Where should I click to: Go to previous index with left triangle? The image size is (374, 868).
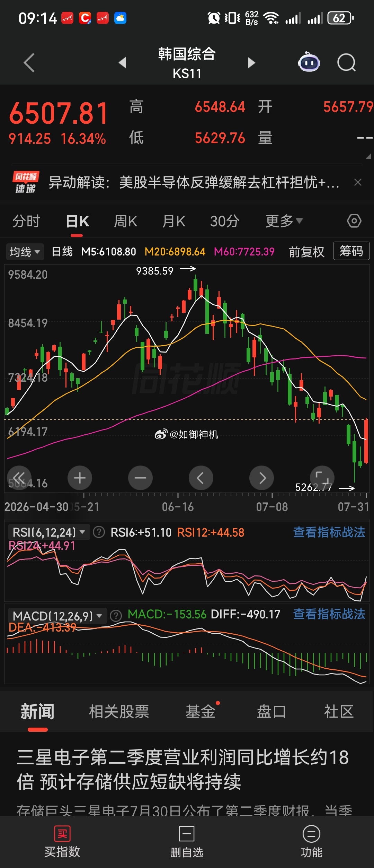click(122, 63)
